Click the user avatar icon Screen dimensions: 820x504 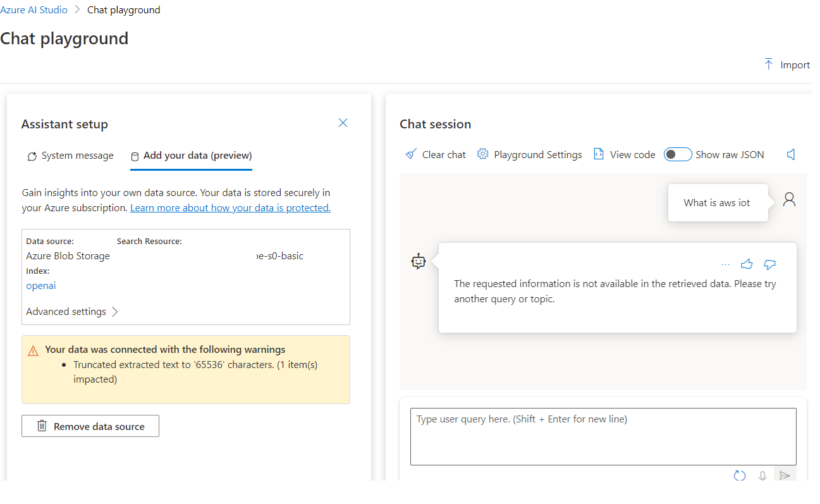789,200
